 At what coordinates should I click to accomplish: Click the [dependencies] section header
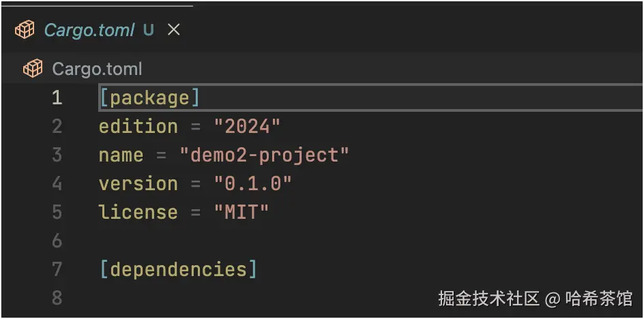point(178,270)
